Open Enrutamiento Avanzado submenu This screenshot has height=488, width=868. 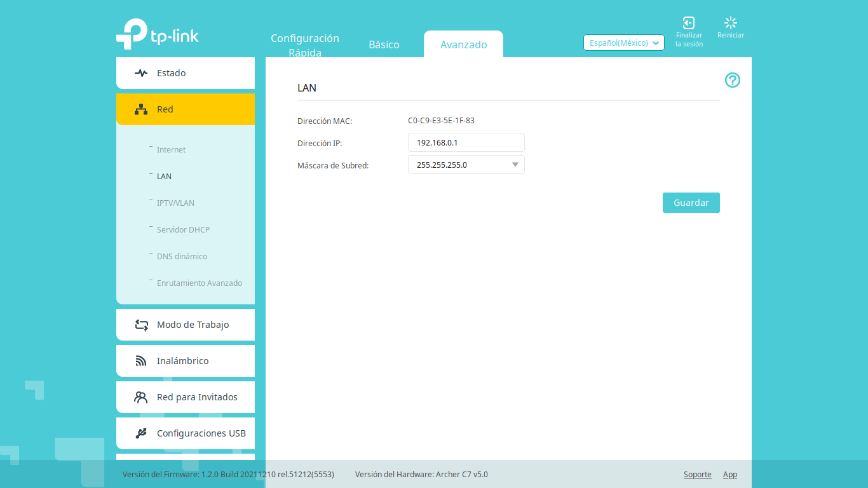(x=200, y=283)
